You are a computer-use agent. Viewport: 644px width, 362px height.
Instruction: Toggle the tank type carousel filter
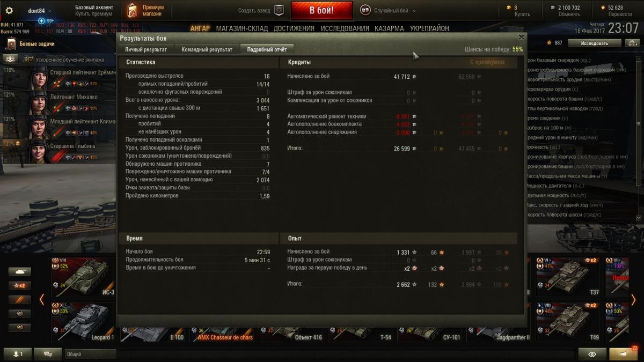[x=20, y=271]
